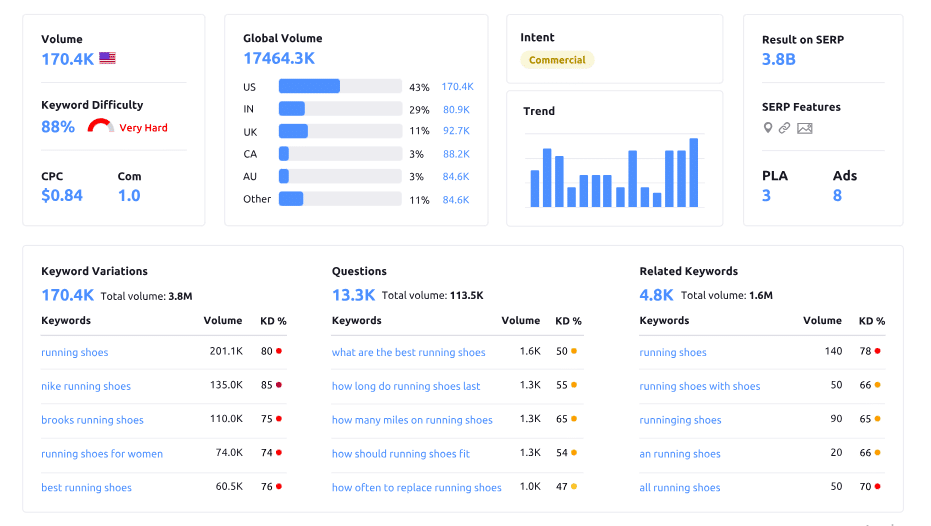The image size is (931, 526).
Task: Click the US global volume bar
Action: pos(340,86)
